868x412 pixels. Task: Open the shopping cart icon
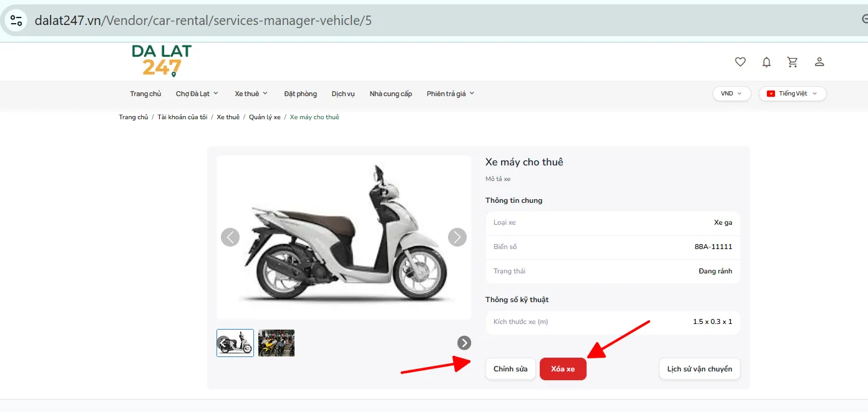792,62
